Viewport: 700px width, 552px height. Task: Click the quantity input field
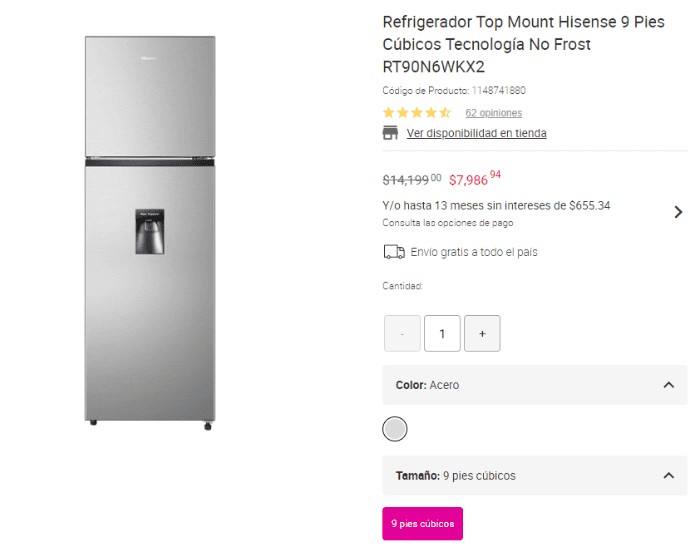(x=442, y=334)
